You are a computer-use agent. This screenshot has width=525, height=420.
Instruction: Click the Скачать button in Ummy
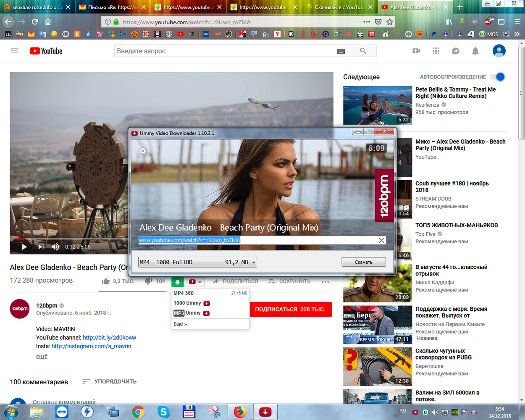[364, 262]
